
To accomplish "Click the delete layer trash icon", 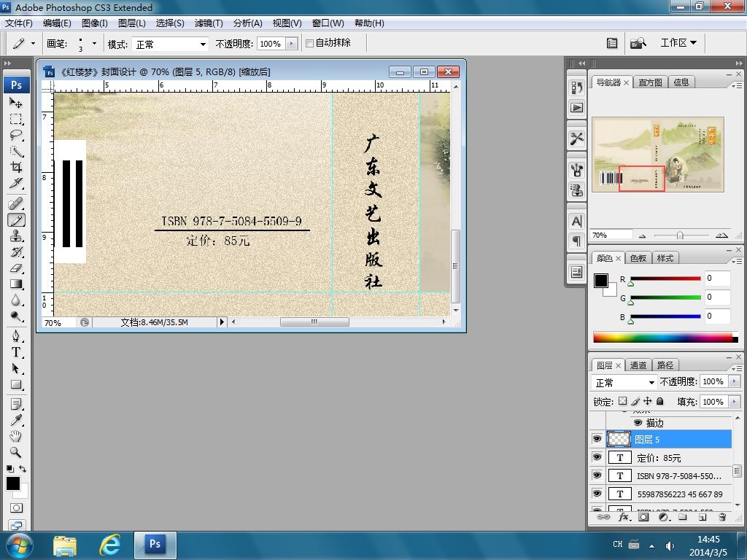I will pyautogui.click(x=722, y=517).
